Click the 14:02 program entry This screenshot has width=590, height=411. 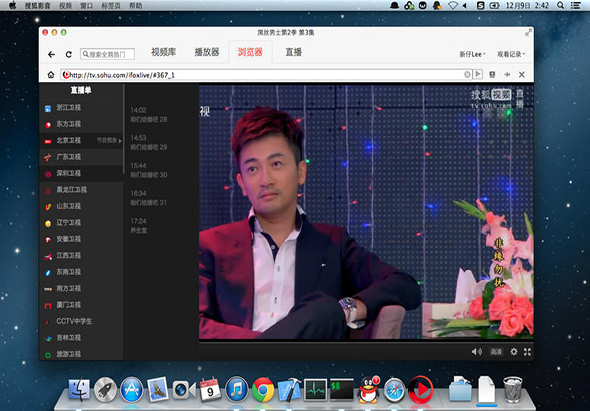149,115
